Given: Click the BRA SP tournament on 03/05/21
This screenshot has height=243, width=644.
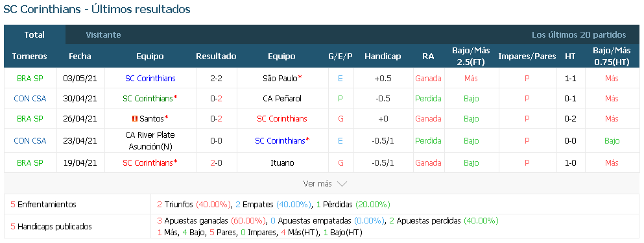Looking at the screenshot, I should coord(30,78).
